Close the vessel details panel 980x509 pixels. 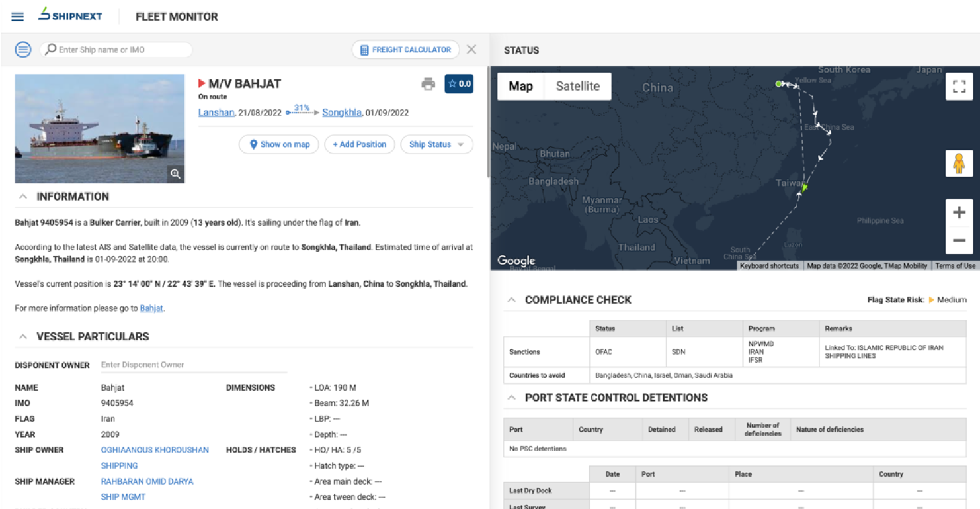click(x=471, y=49)
